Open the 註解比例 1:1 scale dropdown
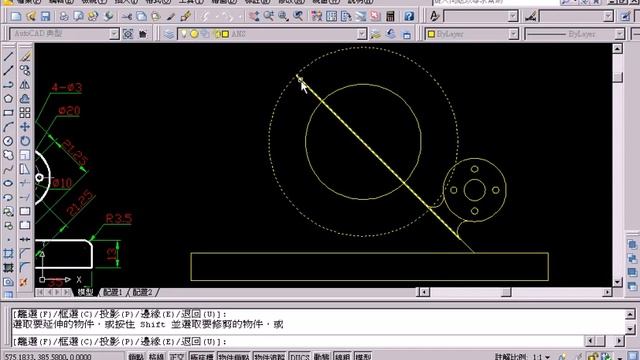The height and width of the screenshot is (360, 640). (547, 357)
